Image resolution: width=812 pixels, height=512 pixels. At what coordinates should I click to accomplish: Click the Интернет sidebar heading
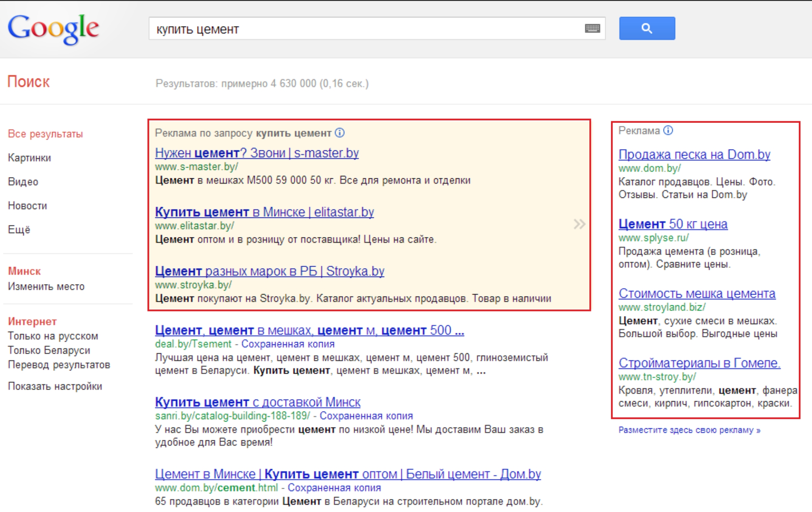(x=32, y=321)
